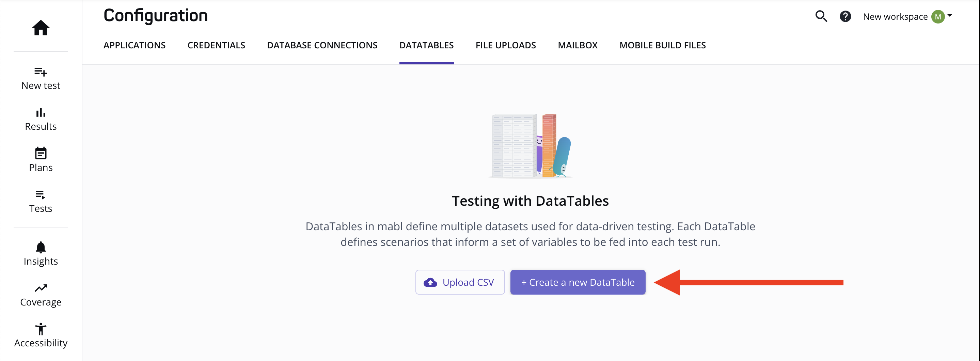Click the search magnifier icon
Viewport: 980px width, 361px height.
click(x=821, y=16)
